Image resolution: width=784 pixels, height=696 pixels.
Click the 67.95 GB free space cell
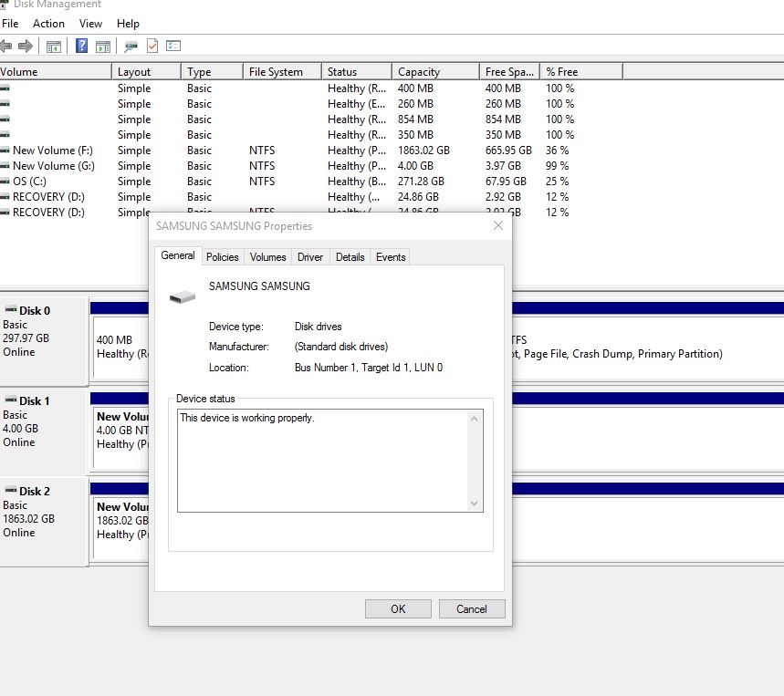[x=506, y=182]
